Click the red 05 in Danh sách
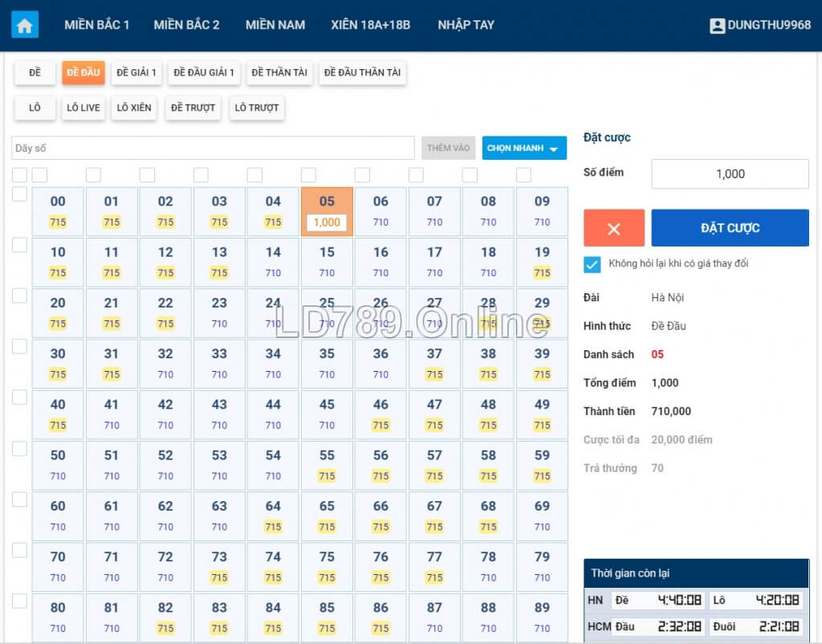This screenshot has height=644, width=822. point(657,354)
